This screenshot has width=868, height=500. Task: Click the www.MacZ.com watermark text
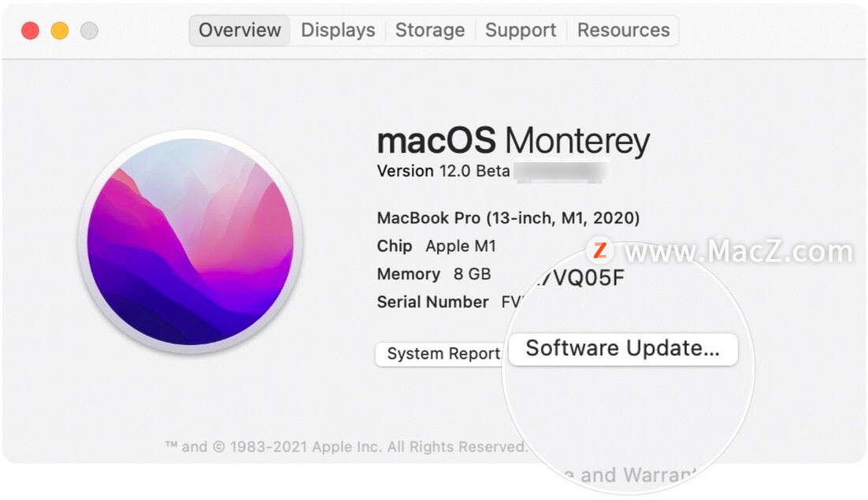tap(739, 252)
